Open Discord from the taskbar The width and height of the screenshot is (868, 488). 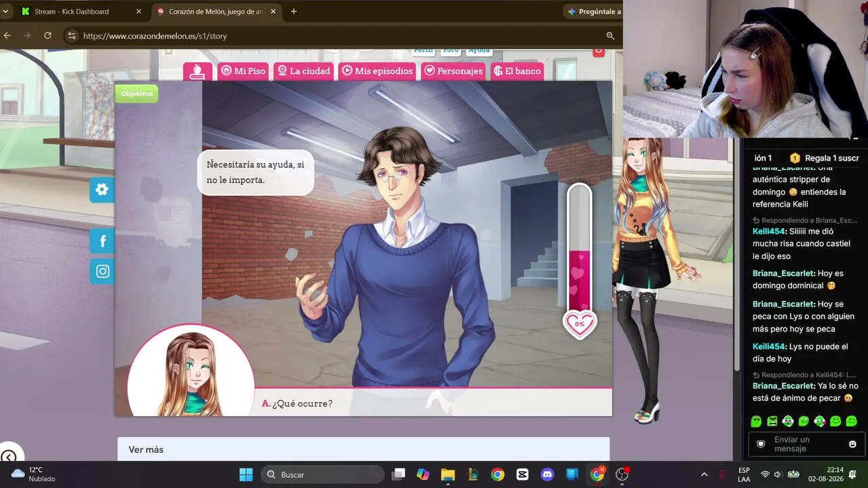click(547, 474)
